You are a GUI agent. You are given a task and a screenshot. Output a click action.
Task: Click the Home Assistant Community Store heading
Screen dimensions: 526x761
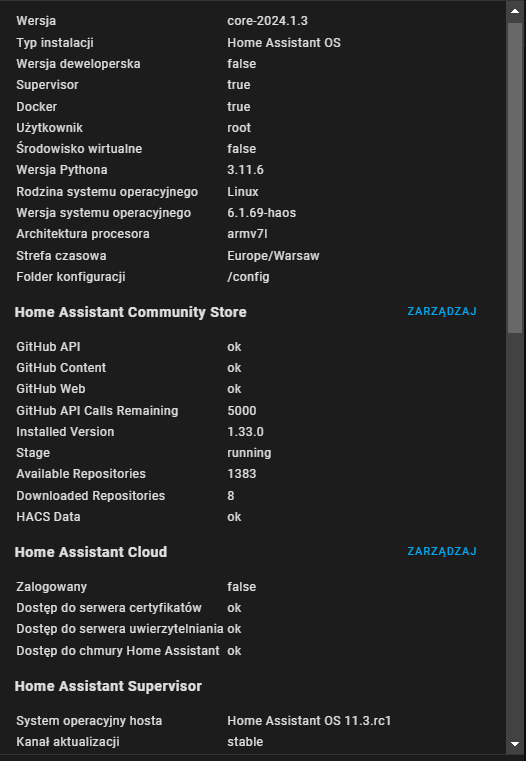[x=131, y=312]
